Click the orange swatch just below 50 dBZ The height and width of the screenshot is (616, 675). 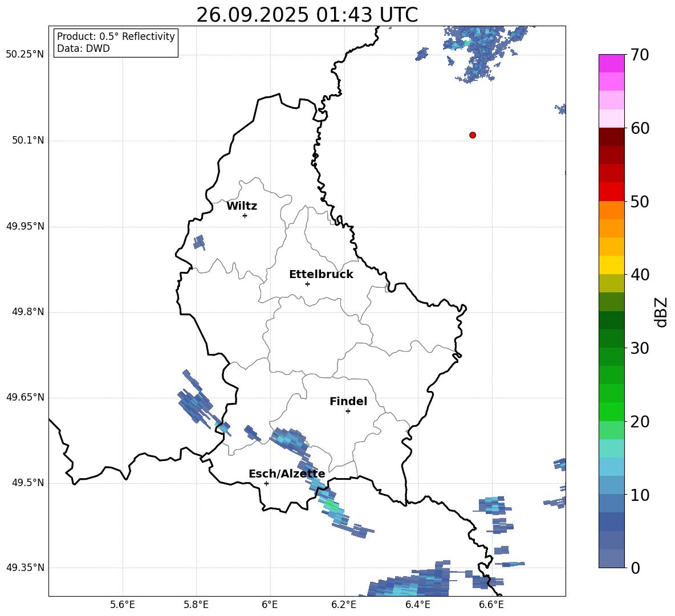click(611, 210)
